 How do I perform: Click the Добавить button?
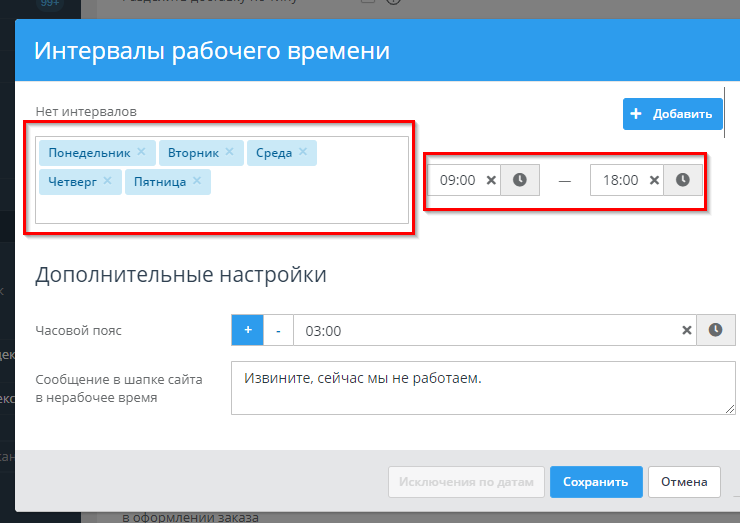pyautogui.click(x=672, y=114)
